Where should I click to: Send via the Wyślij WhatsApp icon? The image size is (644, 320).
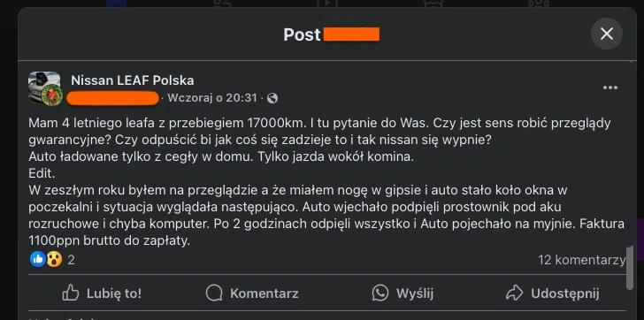(402, 293)
